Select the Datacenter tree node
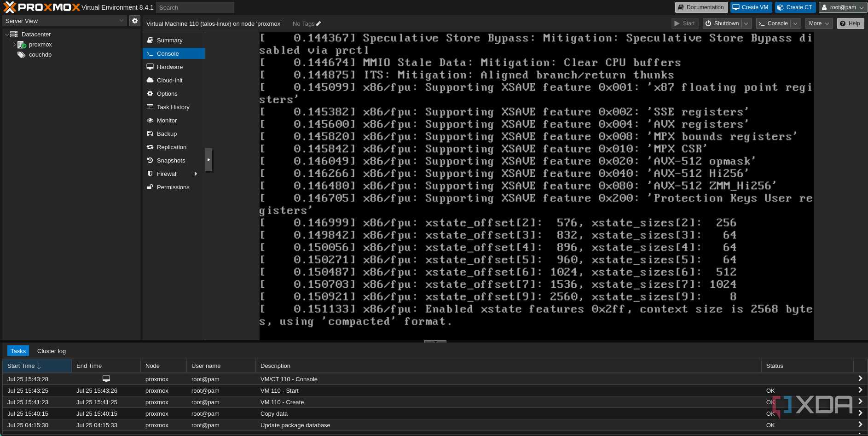Image resolution: width=868 pixels, height=436 pixels. tap(36, 34)
